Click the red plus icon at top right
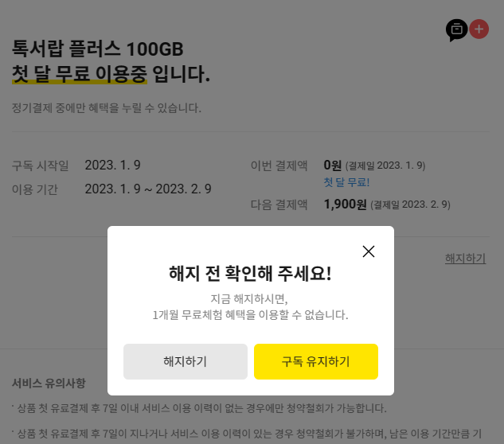 click(x=479, y=29)
